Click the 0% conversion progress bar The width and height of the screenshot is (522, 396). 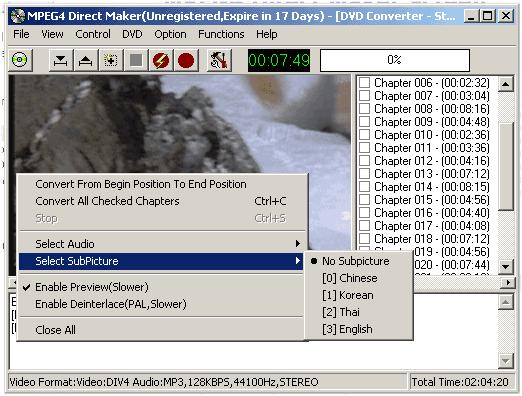[395, 60]
